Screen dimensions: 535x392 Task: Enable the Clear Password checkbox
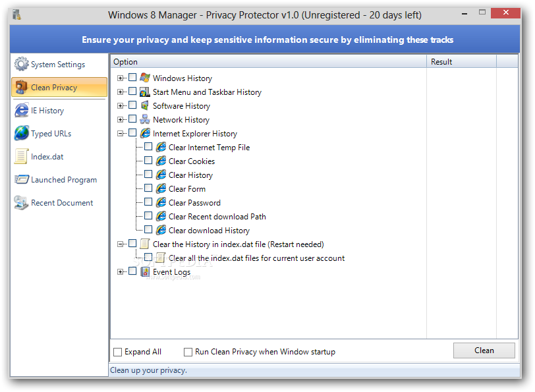pos(148,202)
